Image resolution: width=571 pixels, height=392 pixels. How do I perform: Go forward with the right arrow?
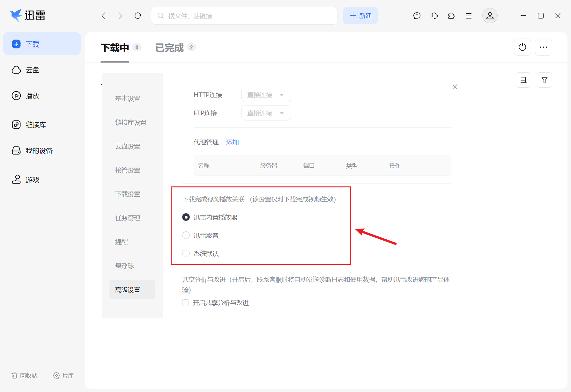pyautogui.click(x=120, y=16)
